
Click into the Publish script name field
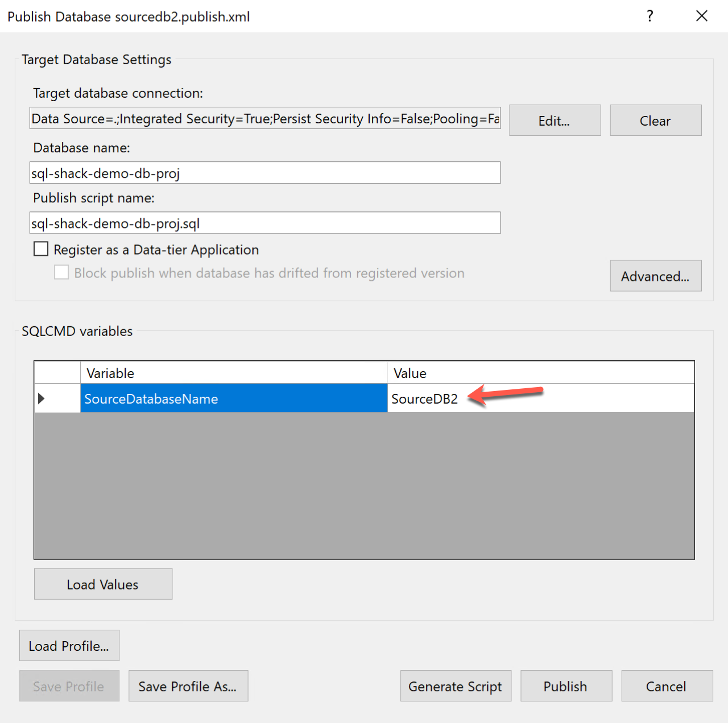(264, 223)
